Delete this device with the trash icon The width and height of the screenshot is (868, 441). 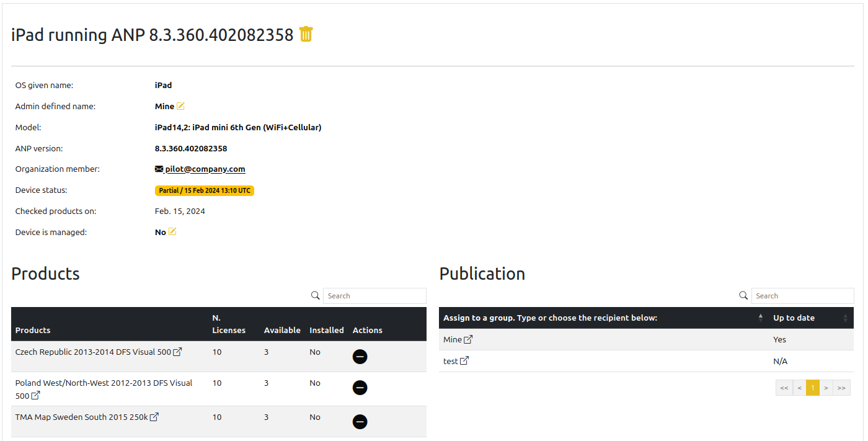pos(306,34)
